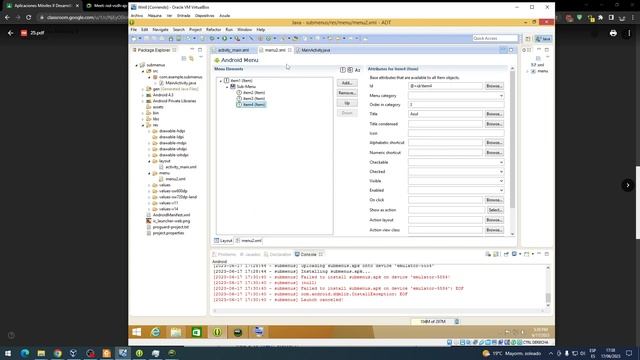Click the Console view icon

tap(297, 254)
